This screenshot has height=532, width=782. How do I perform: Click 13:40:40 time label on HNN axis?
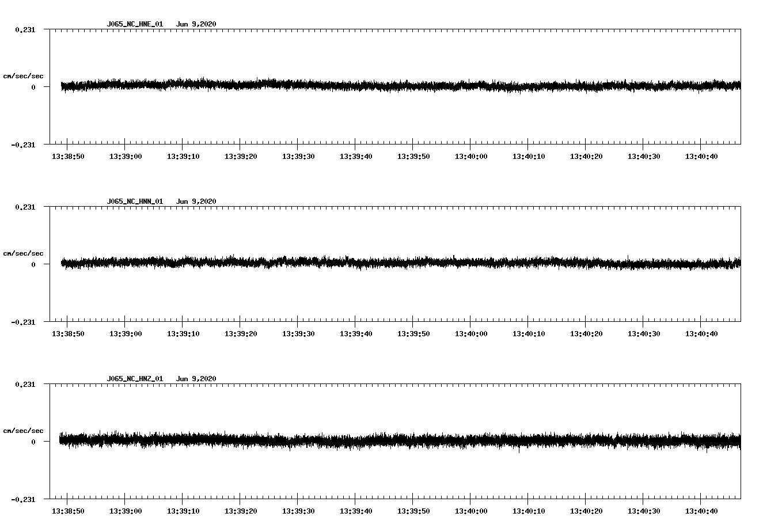(x=701, y=334)
